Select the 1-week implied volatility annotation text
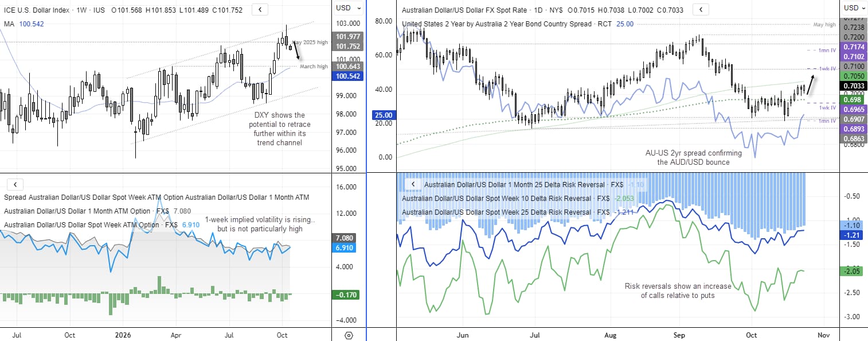This screenshot has height=341, width=868. tap(260, 224)
